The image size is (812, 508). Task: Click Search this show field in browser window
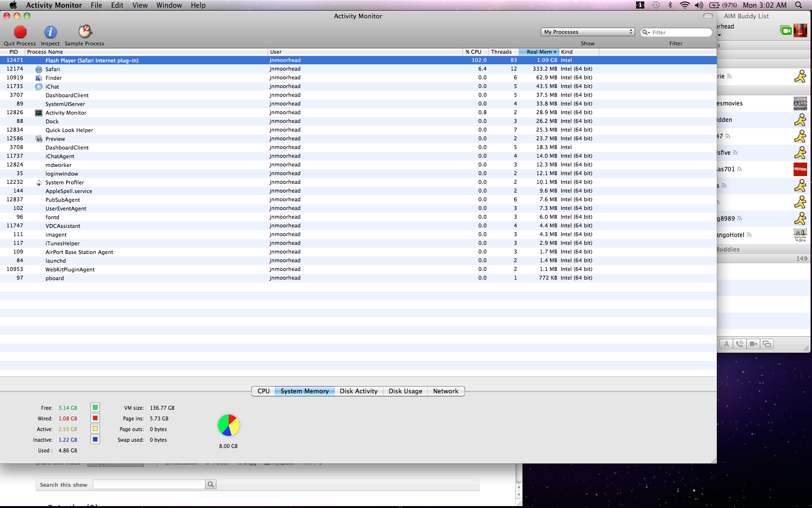click(149, 484)
